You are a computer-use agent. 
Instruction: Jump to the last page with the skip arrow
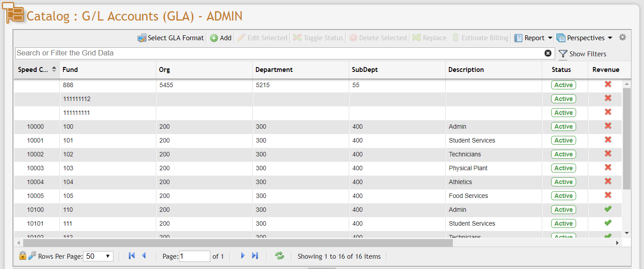(255, 255)
